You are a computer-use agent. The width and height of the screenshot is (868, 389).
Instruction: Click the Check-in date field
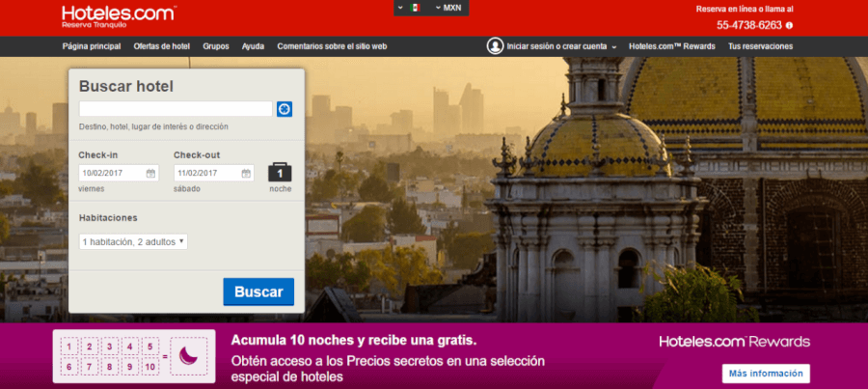[119, 173]
